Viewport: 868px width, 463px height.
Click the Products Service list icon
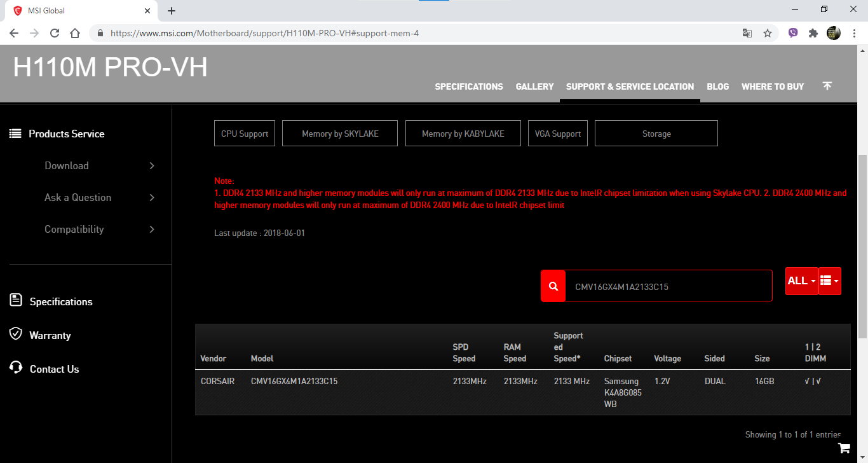(15, 134)
